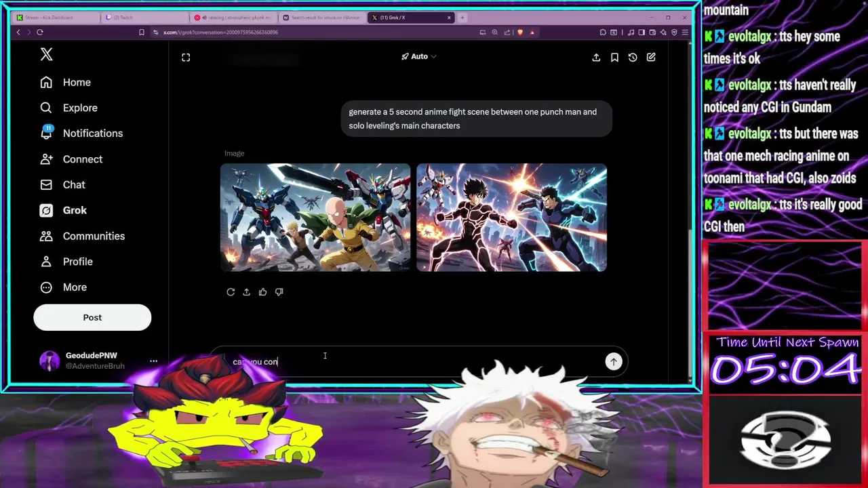The image size is (868, 488).
Task: Click the cast screen icon in address bar
Action: tap(482, 32)
